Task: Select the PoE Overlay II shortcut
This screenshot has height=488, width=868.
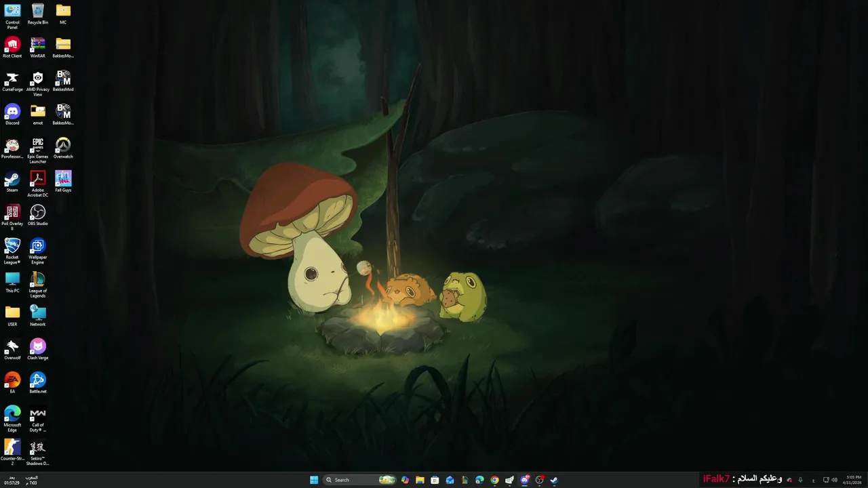Action: coord(12,218)
